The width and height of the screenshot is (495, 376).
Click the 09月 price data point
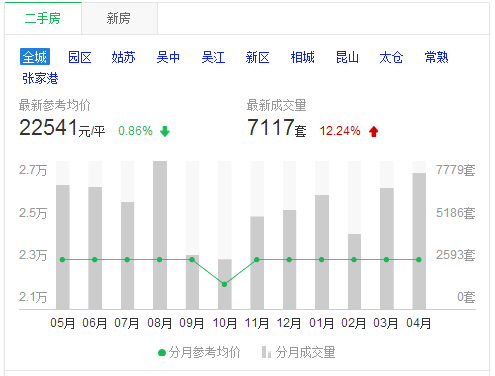tap(192, 260)
